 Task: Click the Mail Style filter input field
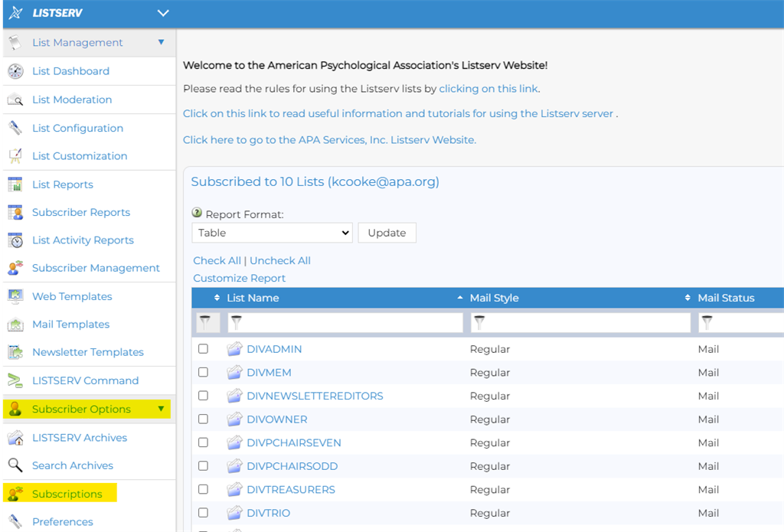tap(580, 322)
